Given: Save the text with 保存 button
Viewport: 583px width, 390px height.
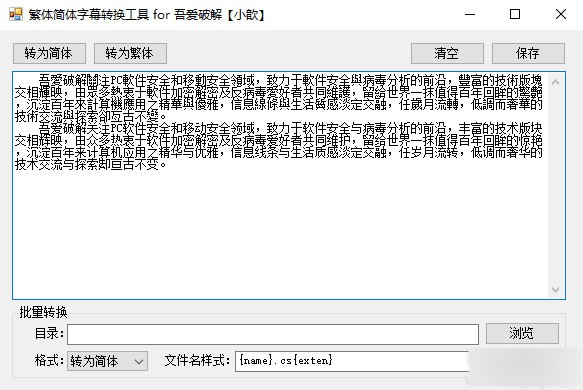Looking at the screenshot, I should coord(528,54).
